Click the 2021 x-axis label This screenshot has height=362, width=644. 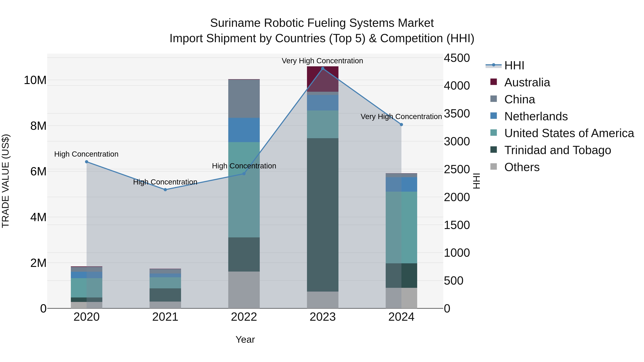(165, 317)
